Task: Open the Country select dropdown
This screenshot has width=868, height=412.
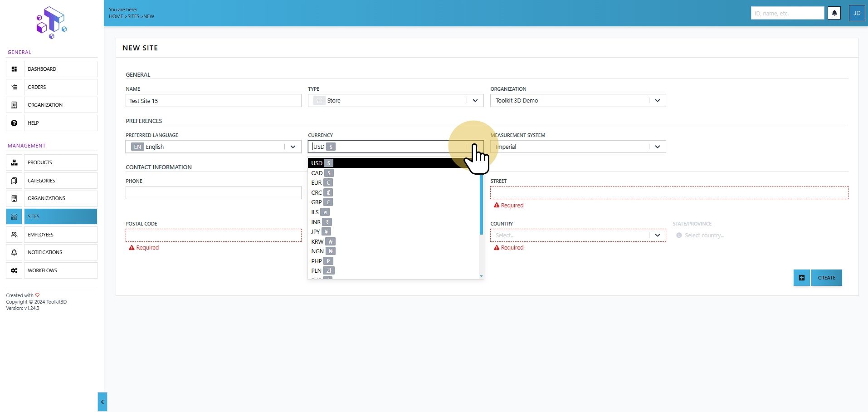Action: (x=578, y=235)
